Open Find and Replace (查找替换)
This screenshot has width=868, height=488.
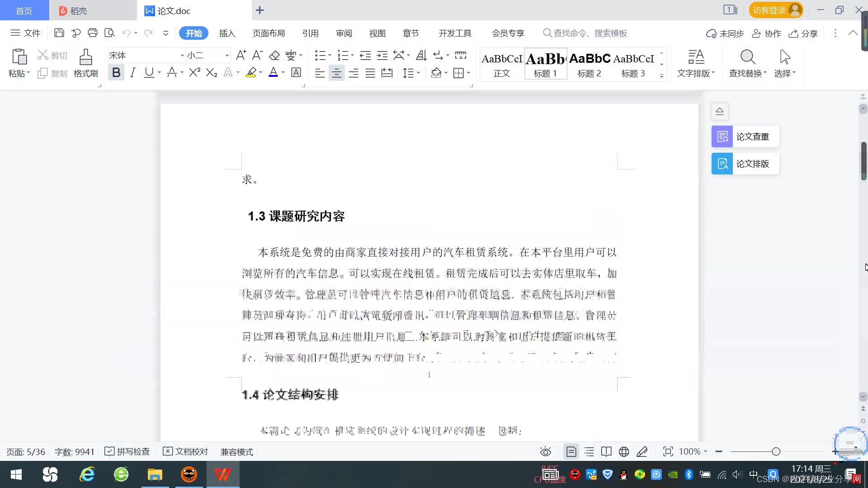747,63
